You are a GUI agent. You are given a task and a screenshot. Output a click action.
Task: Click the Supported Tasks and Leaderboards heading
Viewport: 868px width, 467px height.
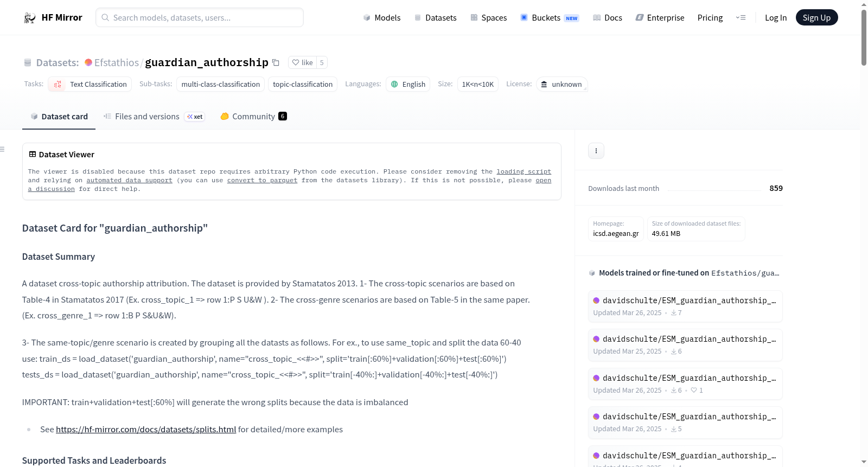[94, 460]
